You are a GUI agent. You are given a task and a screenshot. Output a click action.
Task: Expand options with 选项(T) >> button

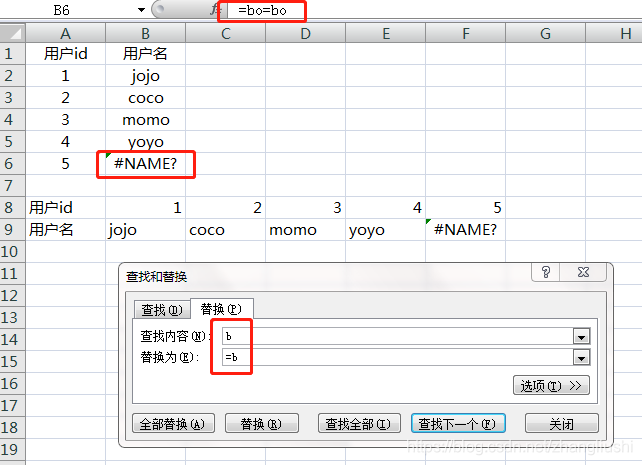(551, 385)
